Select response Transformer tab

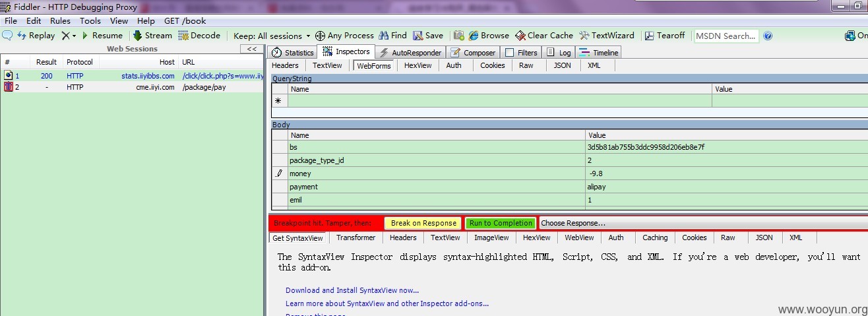tap(356, 237)
